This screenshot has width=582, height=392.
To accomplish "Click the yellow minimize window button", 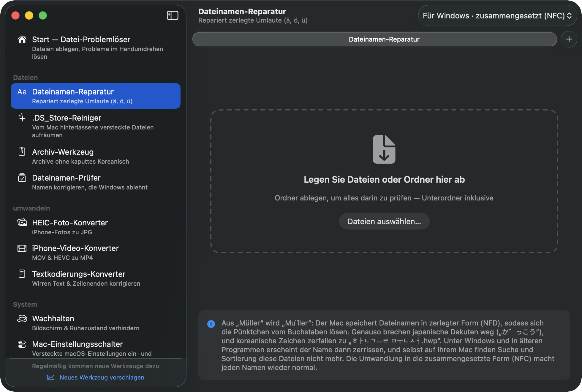I will pyautogui.click(x=29, y=15).
